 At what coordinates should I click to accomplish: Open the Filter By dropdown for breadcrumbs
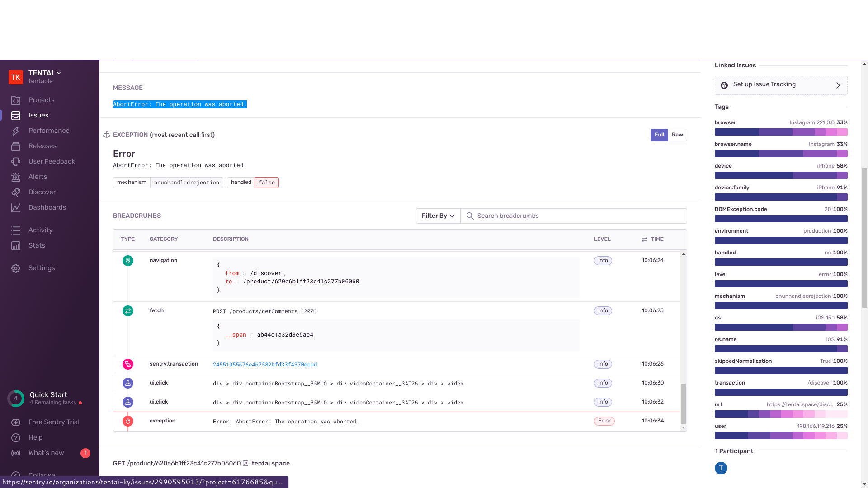point(437,216)
